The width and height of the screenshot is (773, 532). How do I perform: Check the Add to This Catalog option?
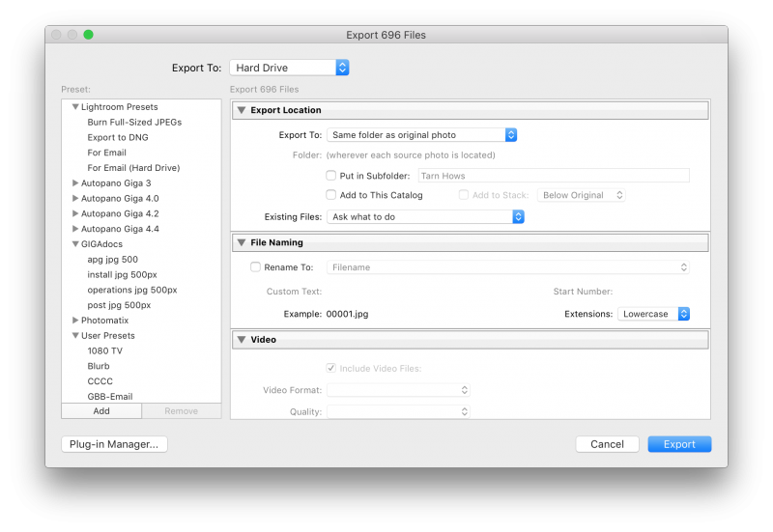332,195
